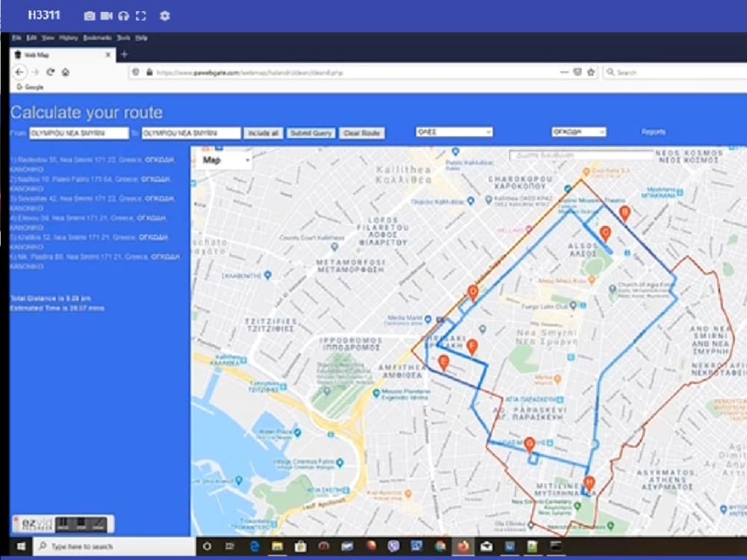Open the Map type dropdown on map

click(x=226, y=160)
